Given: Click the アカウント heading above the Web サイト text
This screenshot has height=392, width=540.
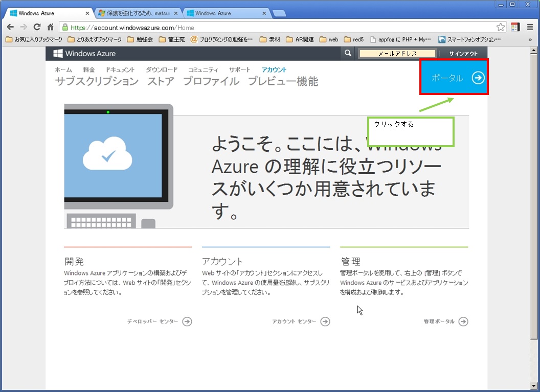Looking at the screenshot, I should coord(222,261).
